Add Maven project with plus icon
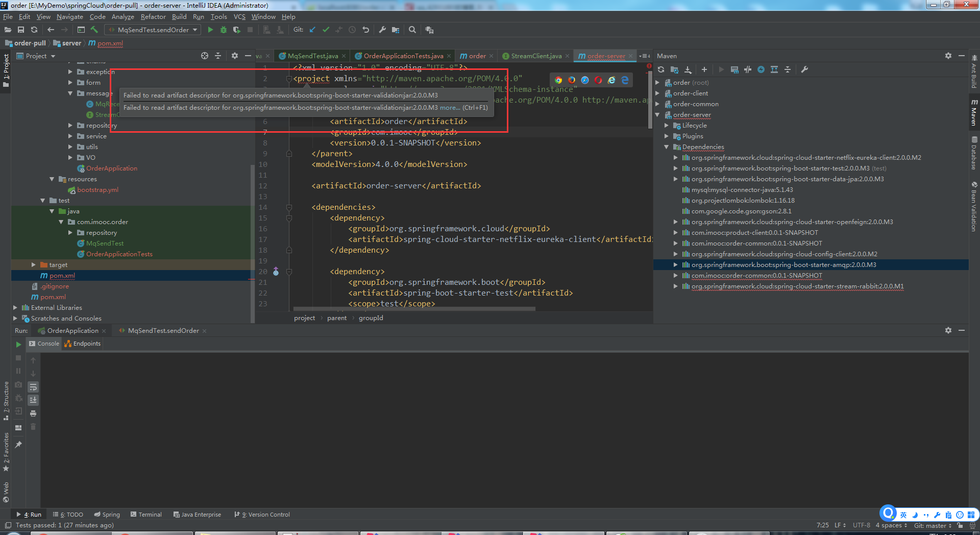Screen dimensions: 980x535 (x=704, y=69)
